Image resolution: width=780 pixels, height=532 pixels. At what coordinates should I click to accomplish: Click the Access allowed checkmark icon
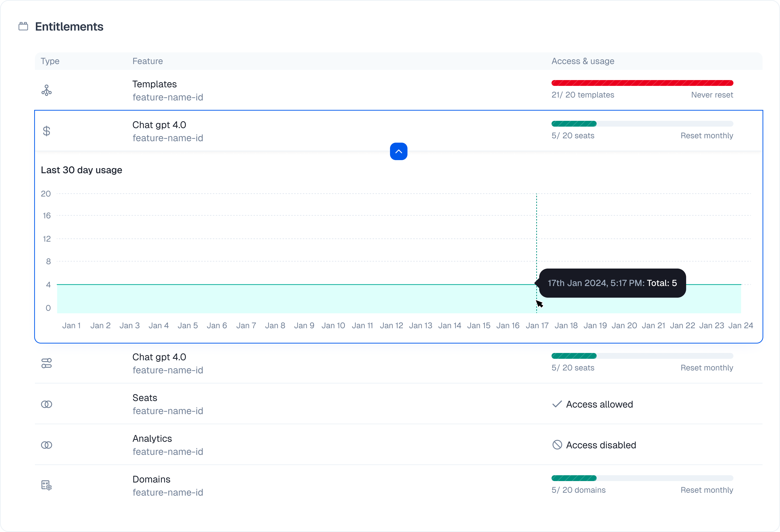[557, 404]
